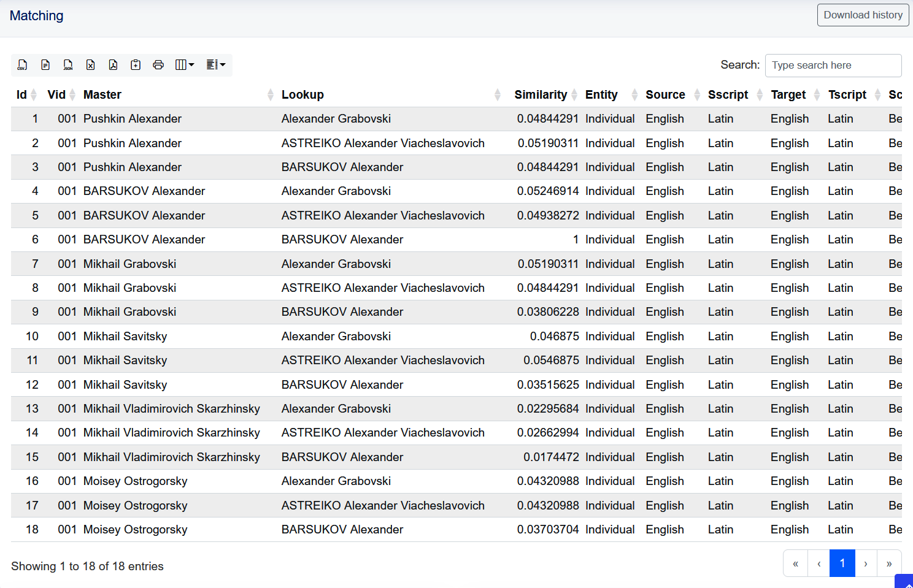This screenshot has height=588, width=913.
Task: Click similarity 0.0174472 in row 15
Action: point(551,457)
